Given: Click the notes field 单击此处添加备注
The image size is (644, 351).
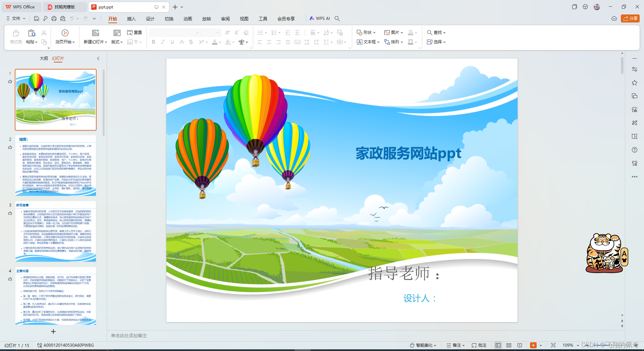Looking at the screenshot, I should (x=129, y=336).
